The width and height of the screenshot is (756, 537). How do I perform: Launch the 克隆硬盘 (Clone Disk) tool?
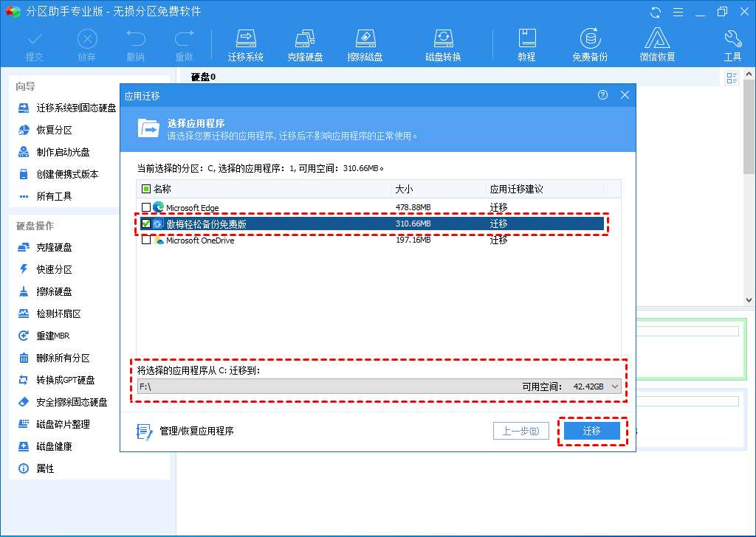pyautogui.click(x=305, y=44)
